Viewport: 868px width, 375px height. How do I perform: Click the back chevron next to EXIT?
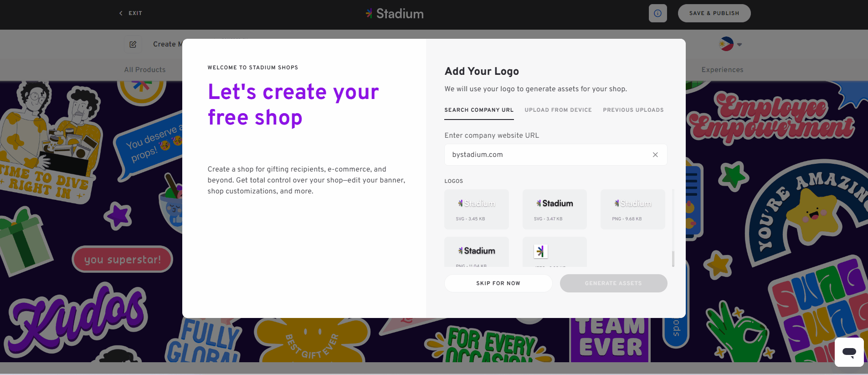120,13
